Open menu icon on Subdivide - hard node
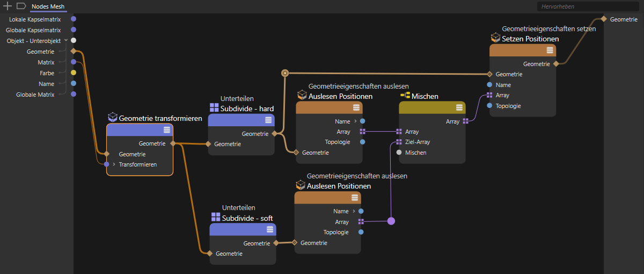 268,120
